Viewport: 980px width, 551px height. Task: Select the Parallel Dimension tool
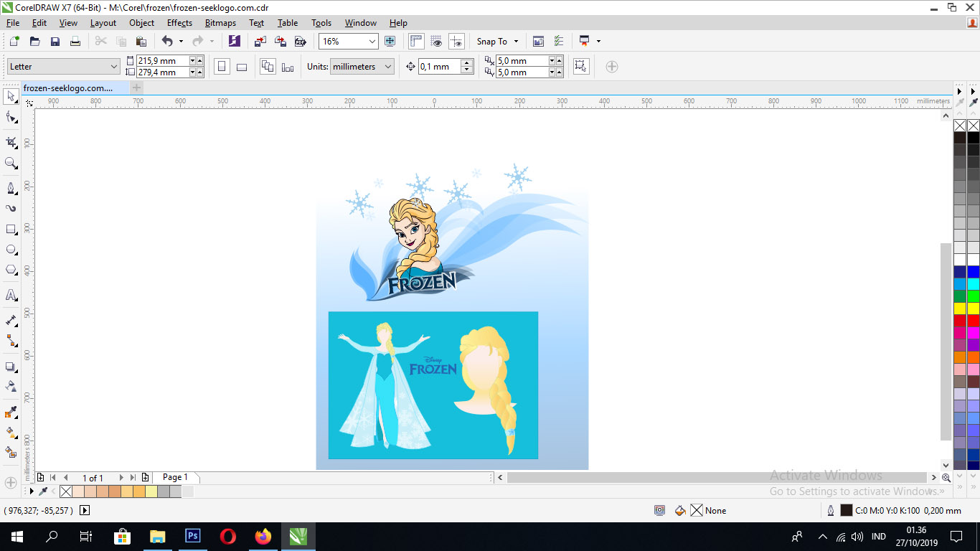coord(11,320)
